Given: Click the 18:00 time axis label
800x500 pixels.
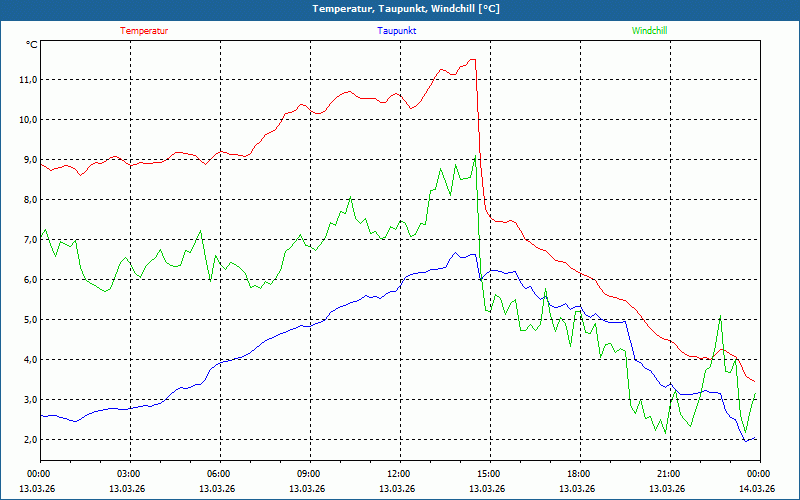Looking at the screenshot, I should 580,473.
